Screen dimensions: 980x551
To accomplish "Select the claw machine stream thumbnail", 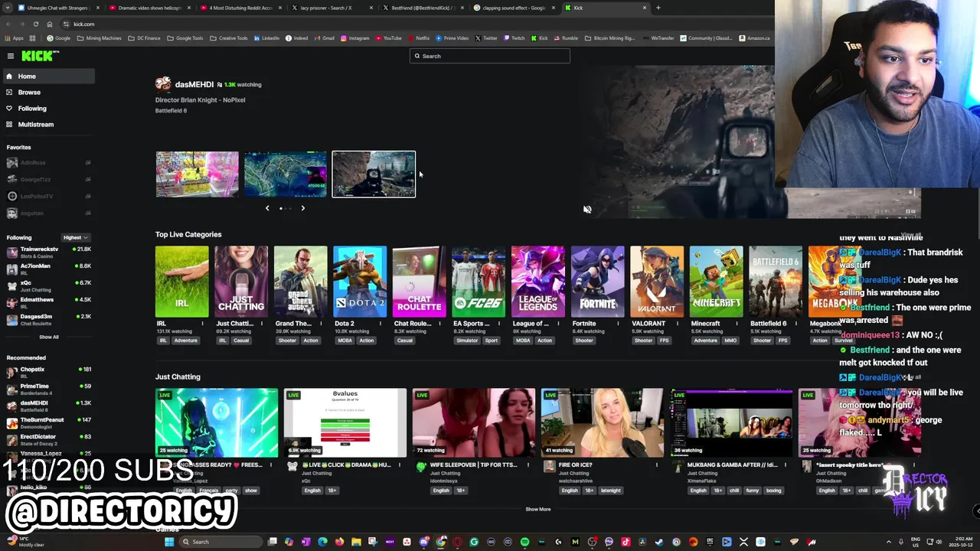I will [198, 174].
